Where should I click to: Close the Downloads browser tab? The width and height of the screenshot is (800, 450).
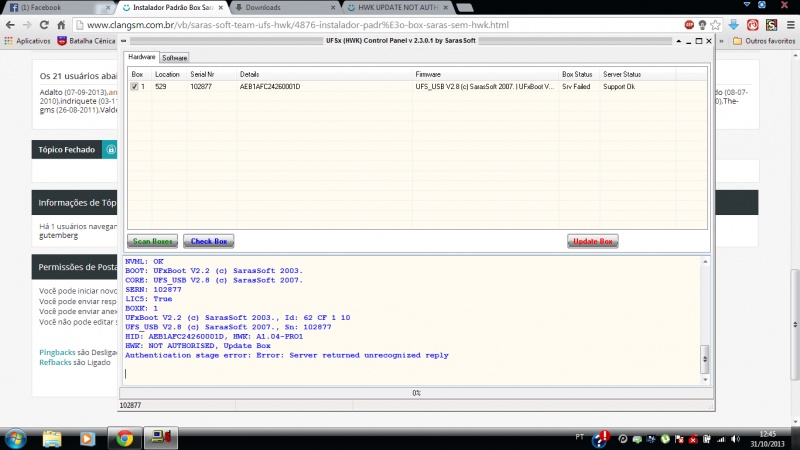(x=333, y=8)
